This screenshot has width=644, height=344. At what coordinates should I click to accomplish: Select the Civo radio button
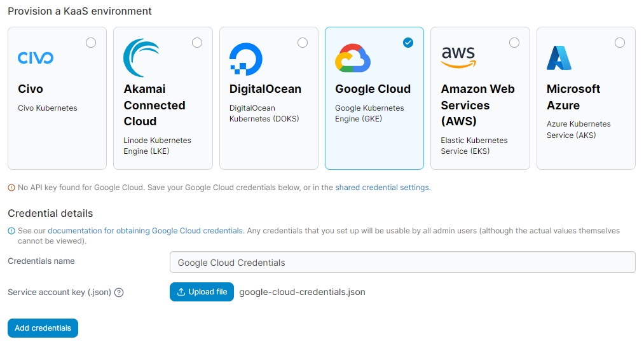91,43
